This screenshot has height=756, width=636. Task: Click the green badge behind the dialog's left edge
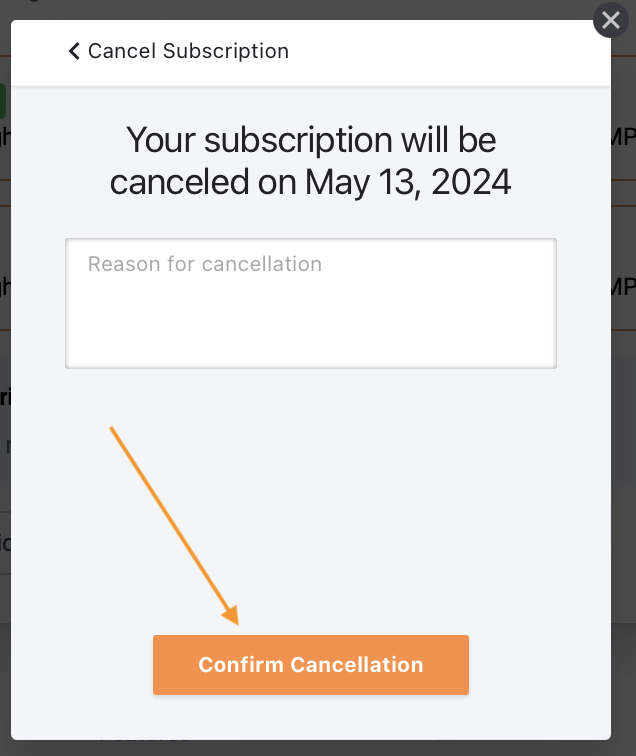pos(3,100)
